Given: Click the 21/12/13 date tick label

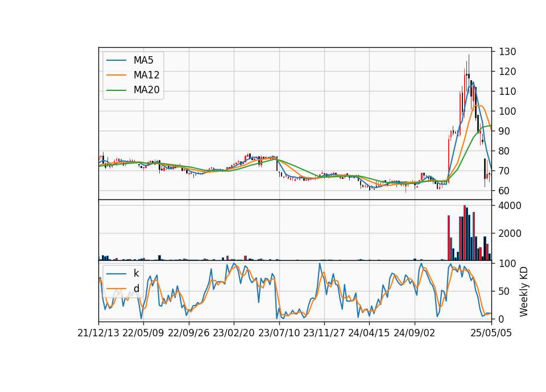Looking at the screenshot, I should pyautogui.click(x=98, y=333).
